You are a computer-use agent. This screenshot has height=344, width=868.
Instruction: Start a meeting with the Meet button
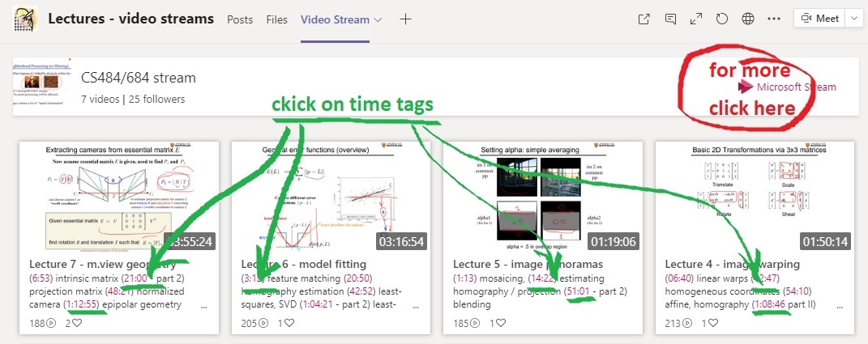(819, 19)
